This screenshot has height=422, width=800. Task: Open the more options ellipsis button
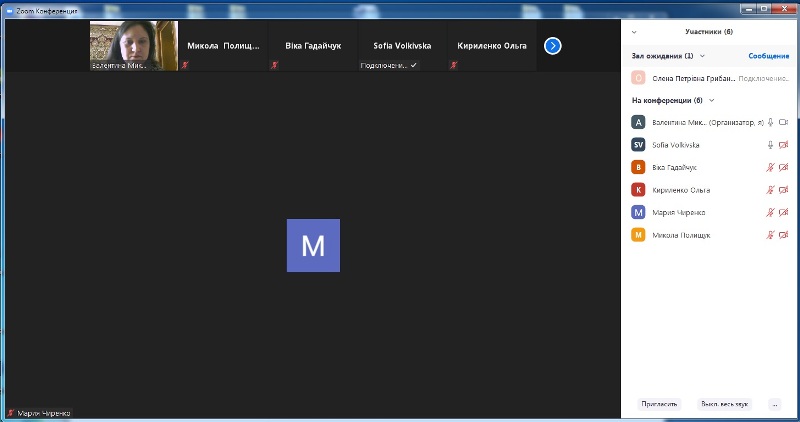[774, 404]
